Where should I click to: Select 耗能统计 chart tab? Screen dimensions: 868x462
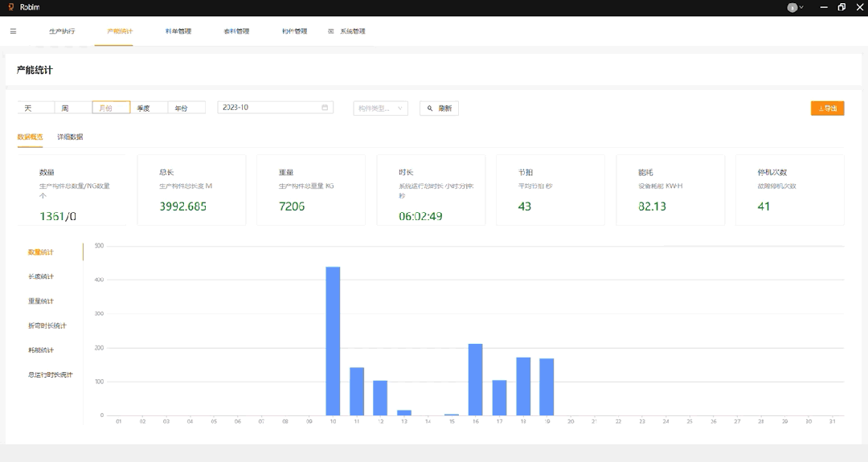[x=41, y=350]
